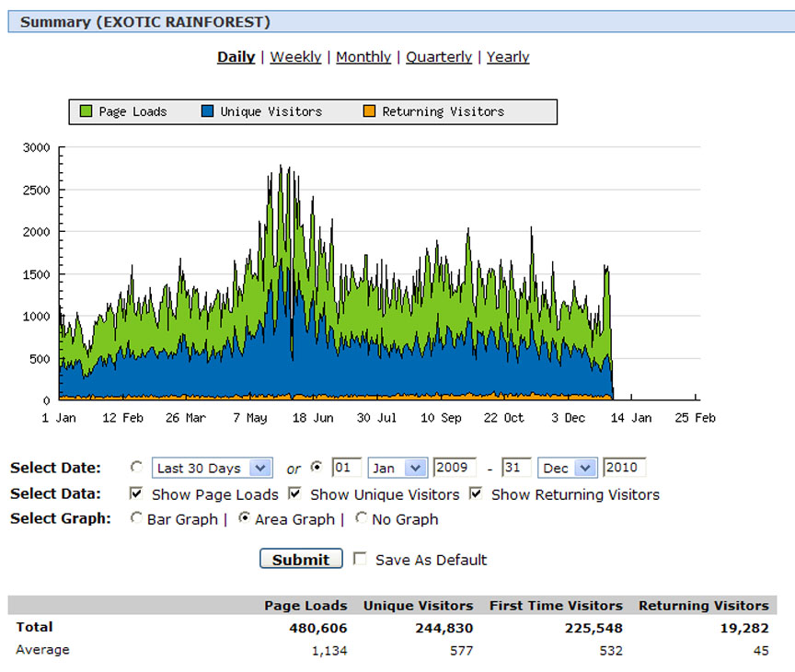The width and height of the screenshot is (795, 672).
Task: Click the Submit button
Action: point(301,559)
